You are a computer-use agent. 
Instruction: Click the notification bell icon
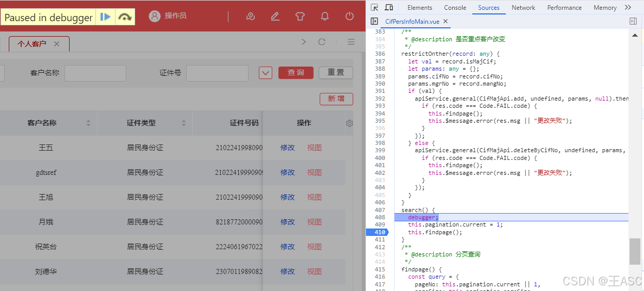pos(325,16)
